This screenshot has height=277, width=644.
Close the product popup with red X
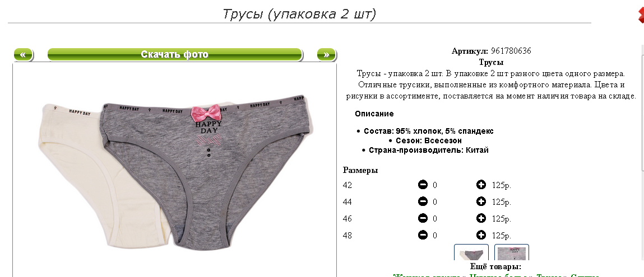pos(641,15)
